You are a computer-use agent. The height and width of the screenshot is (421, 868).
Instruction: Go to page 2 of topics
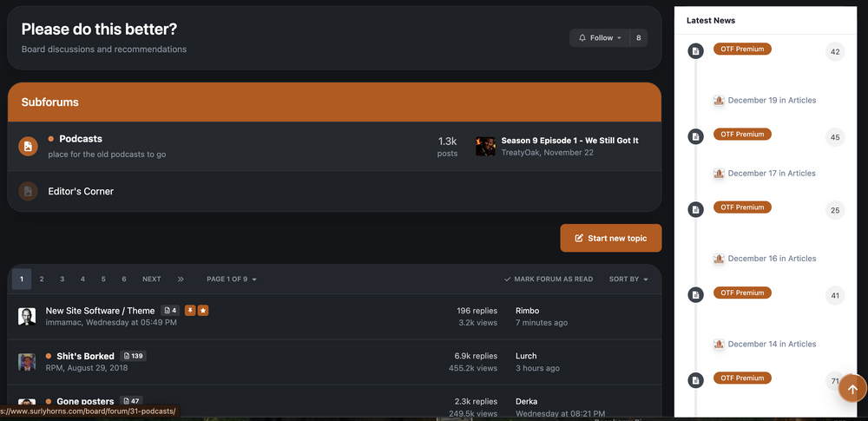[x=42, y=280]
